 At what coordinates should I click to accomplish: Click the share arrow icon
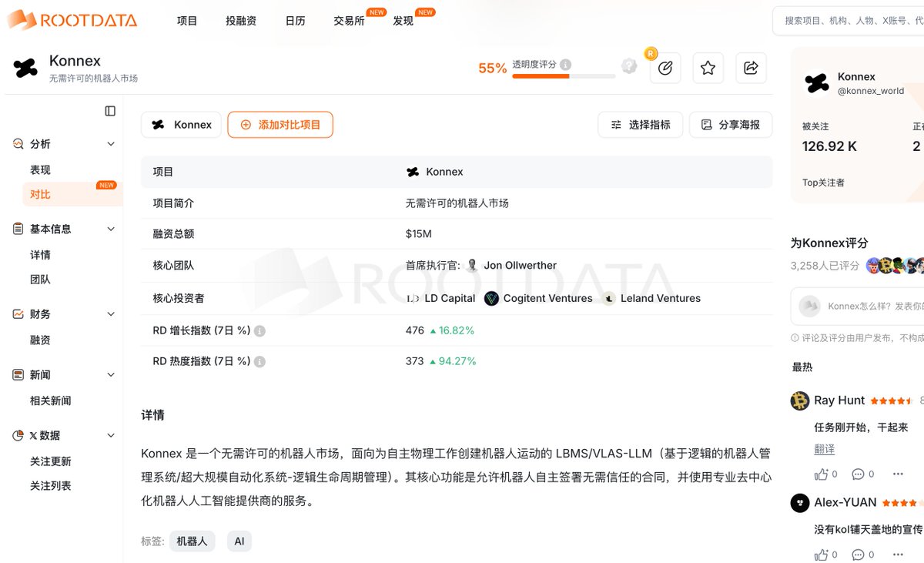click(751, 68)
